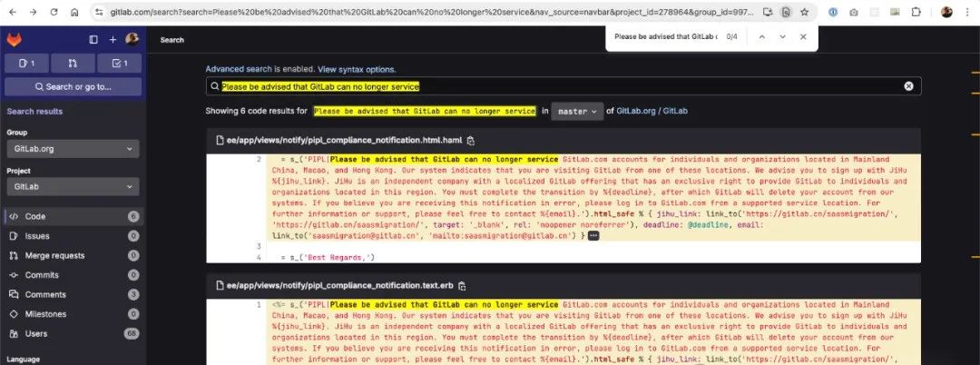Click the browser address bar URL
Image resolution: width=980 pixels, height=365 pixels.
coord(431,12)
